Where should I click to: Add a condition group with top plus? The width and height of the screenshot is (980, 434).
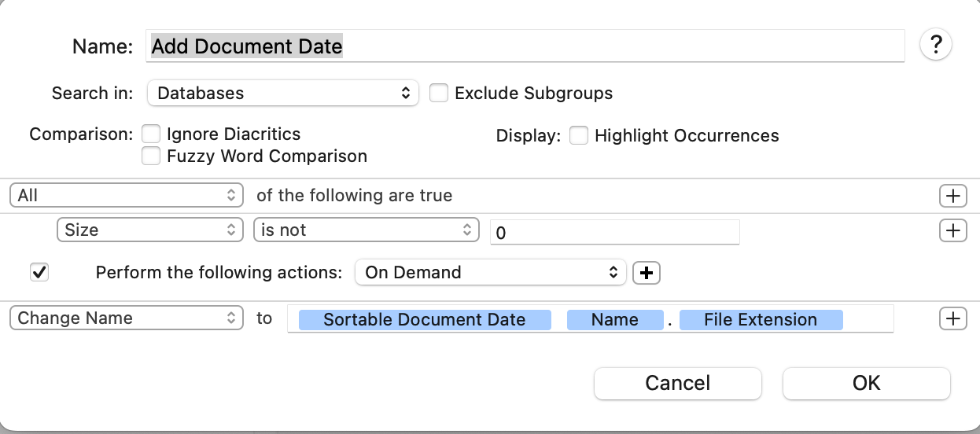click(x=952, y=196)
